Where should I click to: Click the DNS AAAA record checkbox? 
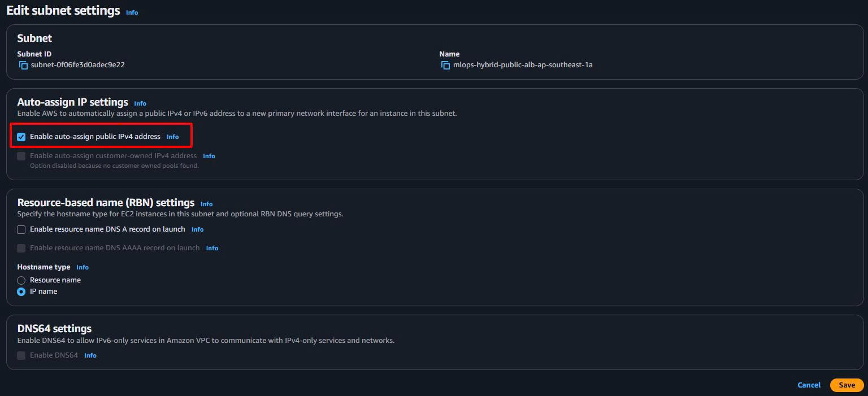coord(21,248)
